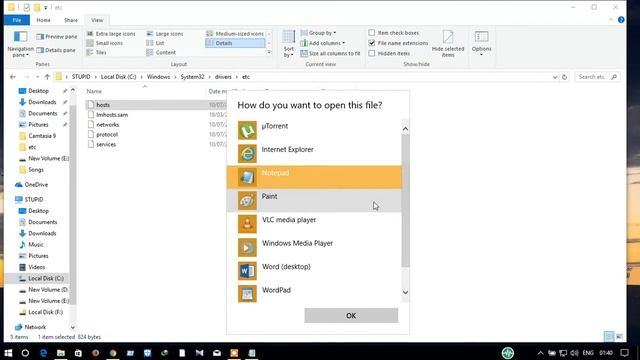
Task: Navigate to Windows in breadcrumb
Action: pos(158,77)
